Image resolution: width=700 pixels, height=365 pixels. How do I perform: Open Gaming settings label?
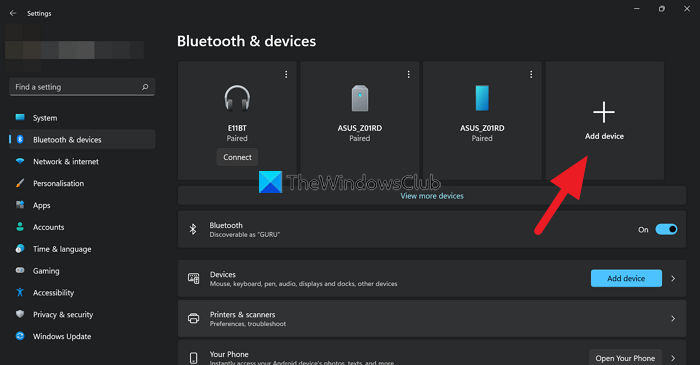pos(46,271)
